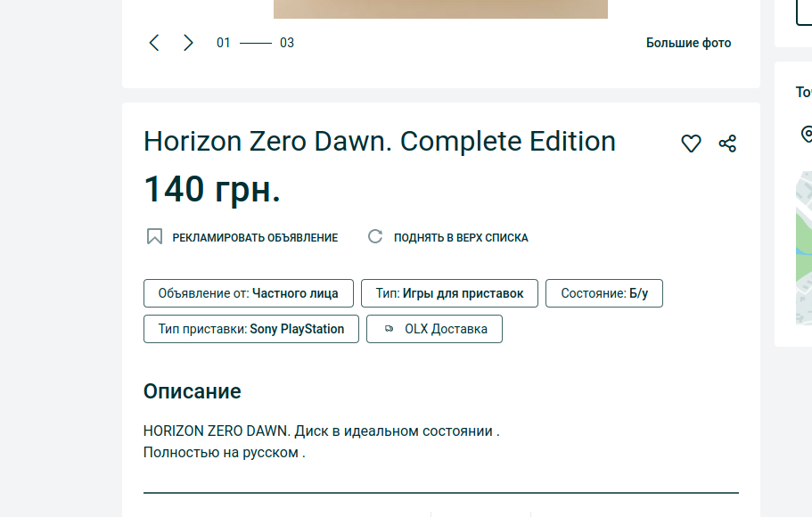Go to the previous listing photo
The image size is (812, 517).
click(154, 43)
